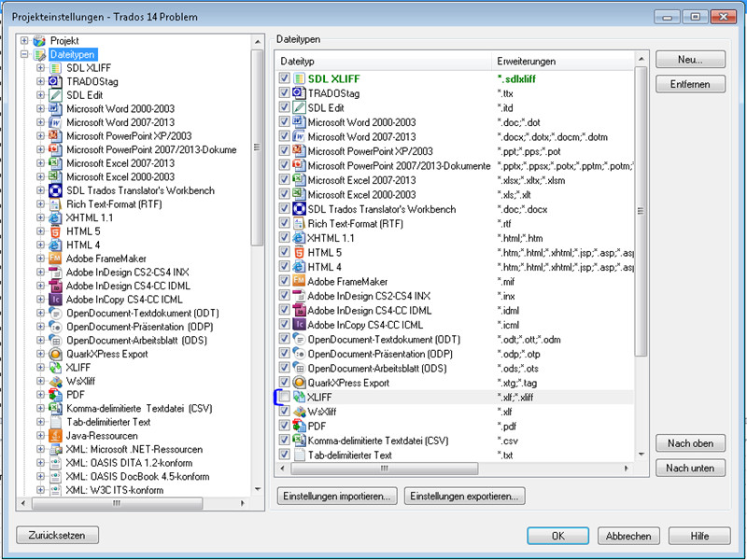Viewport: 747px width, 560px height.
Task: Click the file type list's horizontal scrollbar thumb
Action: 385,469
